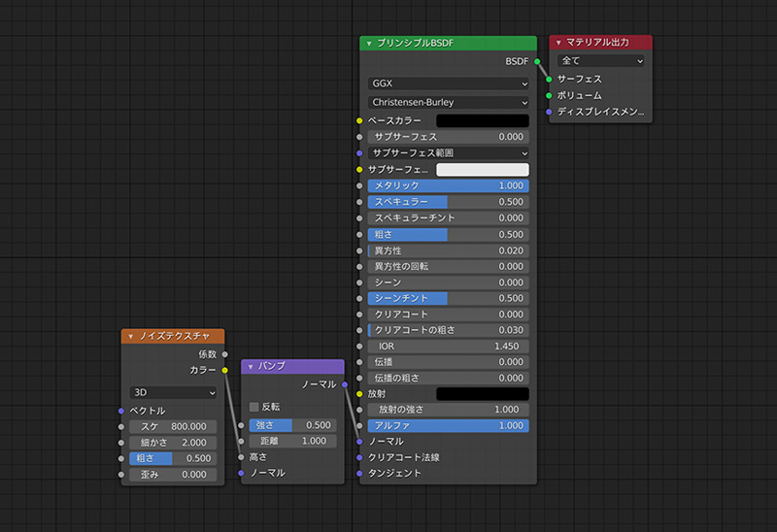
Task: Click the 高さ input socket on Bump node
Action: pos(241,456)
